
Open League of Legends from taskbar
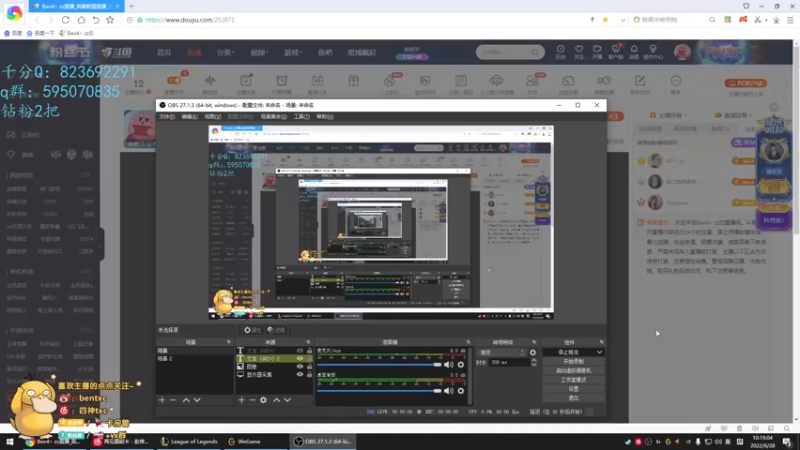[189, 442]
